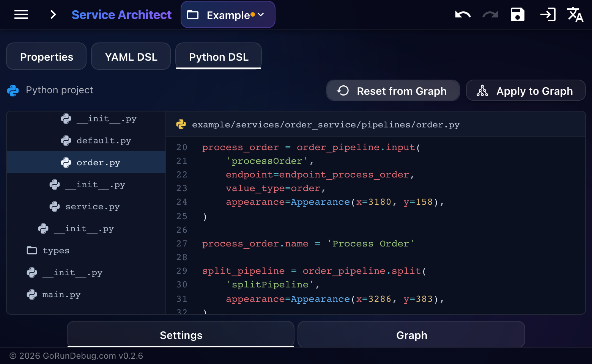Click the reset circular arrow icon
The width and height of the screenshot is (592, 364).
click(343, 91)
